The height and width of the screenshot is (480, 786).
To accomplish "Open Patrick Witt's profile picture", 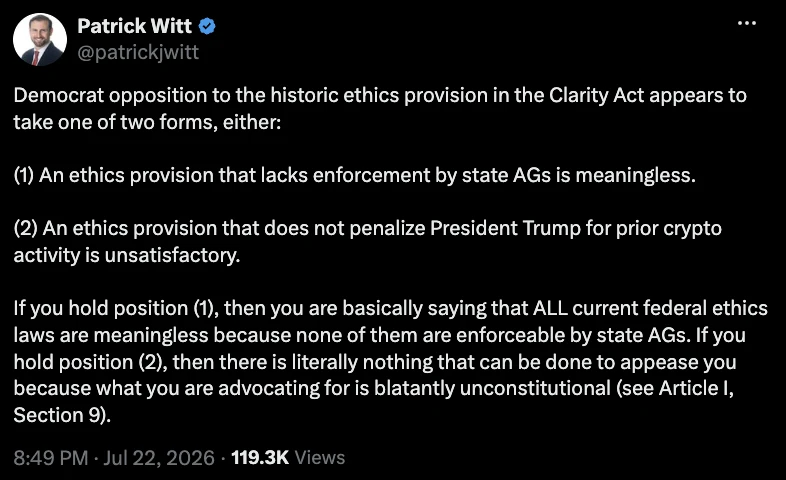I will [40, 40].
